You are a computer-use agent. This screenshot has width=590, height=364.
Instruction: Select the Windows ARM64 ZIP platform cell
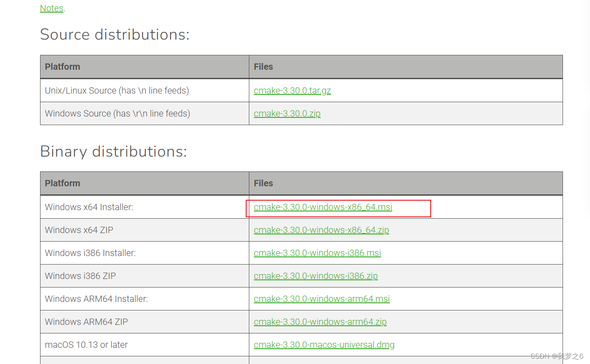tap(86, 322)
